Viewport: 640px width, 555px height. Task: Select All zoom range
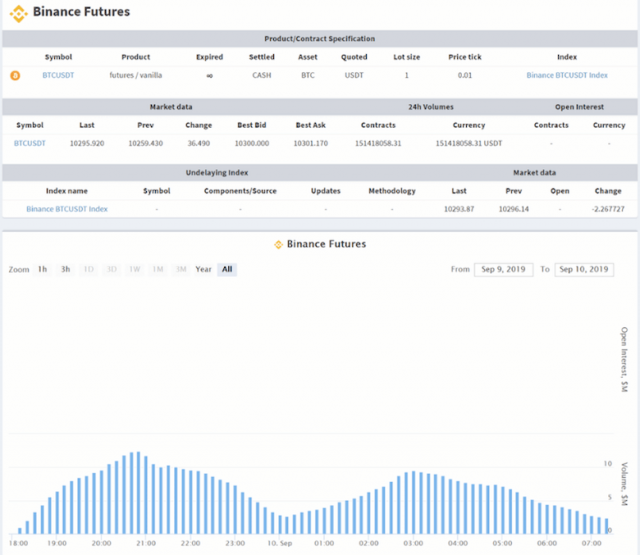[227, 269]
